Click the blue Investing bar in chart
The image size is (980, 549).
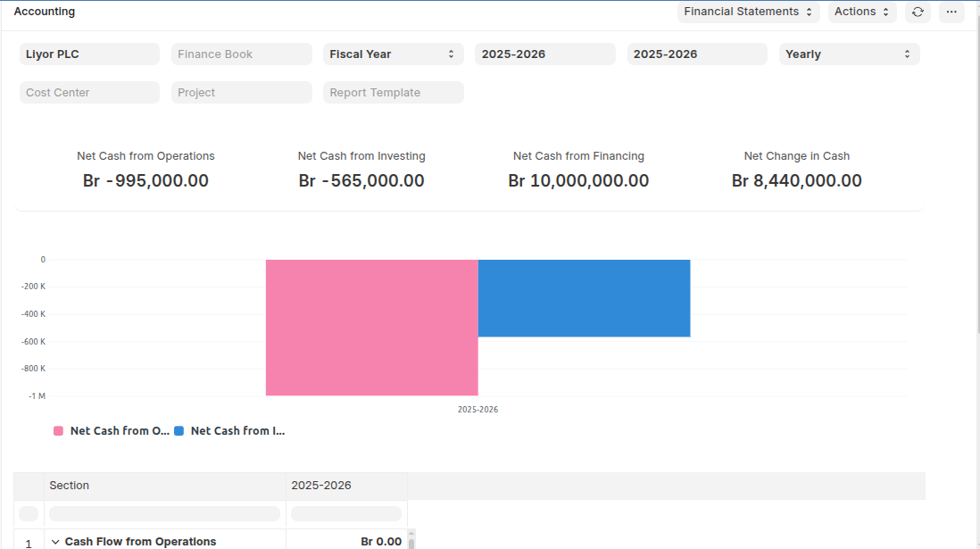point(584,298)
